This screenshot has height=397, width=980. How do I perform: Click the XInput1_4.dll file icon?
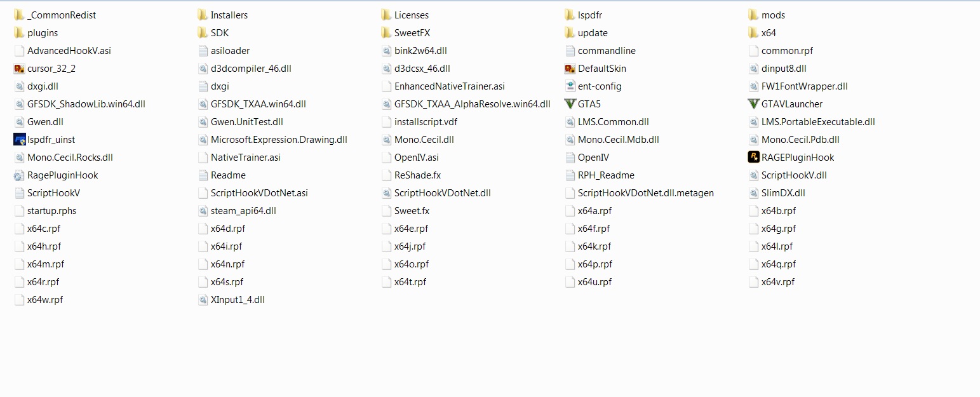[203, 299]
